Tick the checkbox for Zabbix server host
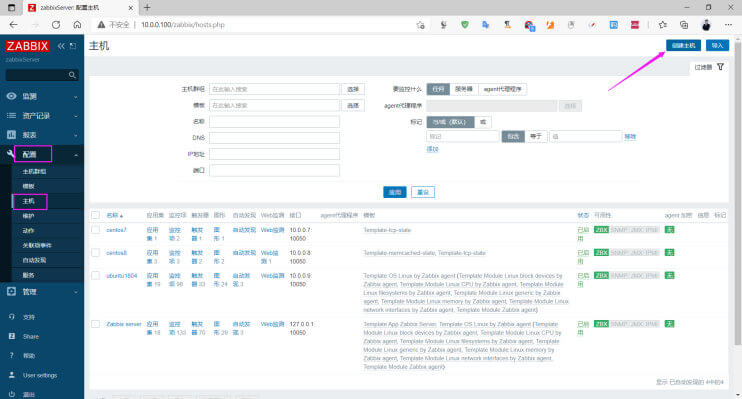Image resolution: width=742 pixels, height=399 pixels. tap(96, 324)
